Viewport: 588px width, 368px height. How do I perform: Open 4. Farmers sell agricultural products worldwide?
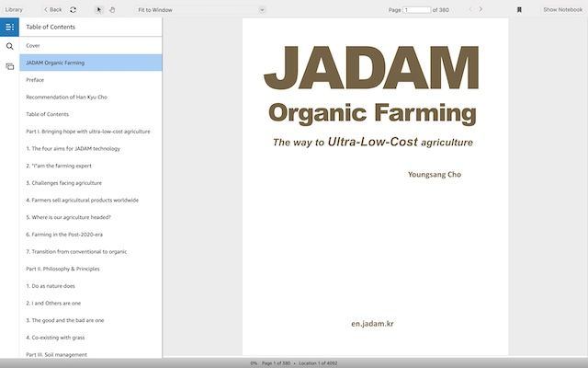(x=91, y=201)
